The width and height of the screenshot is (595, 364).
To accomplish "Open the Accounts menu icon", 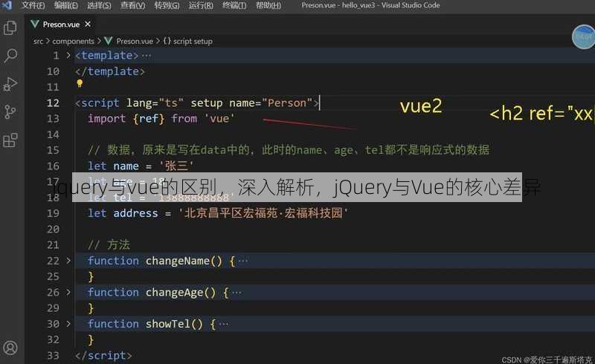I will [10, 348].
